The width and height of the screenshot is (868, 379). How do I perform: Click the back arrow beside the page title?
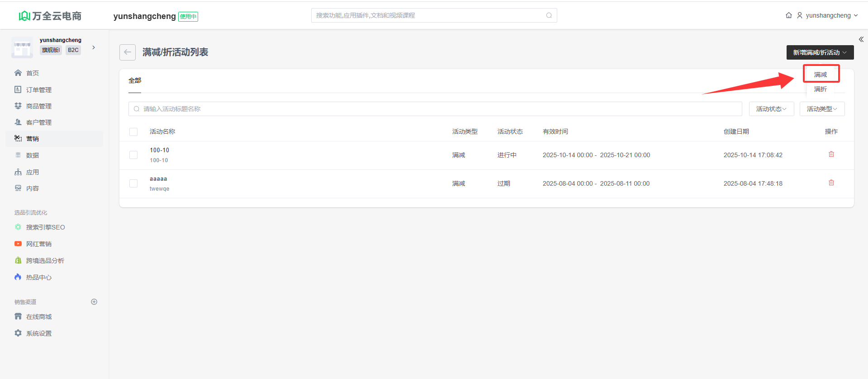pyautogui.click(x=128, y=52)
